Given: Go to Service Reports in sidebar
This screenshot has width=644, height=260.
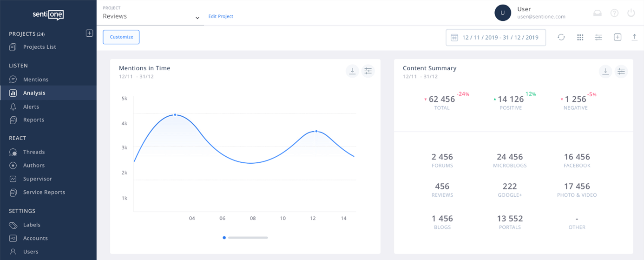Looking at the screenshot, I should point(44,192).
